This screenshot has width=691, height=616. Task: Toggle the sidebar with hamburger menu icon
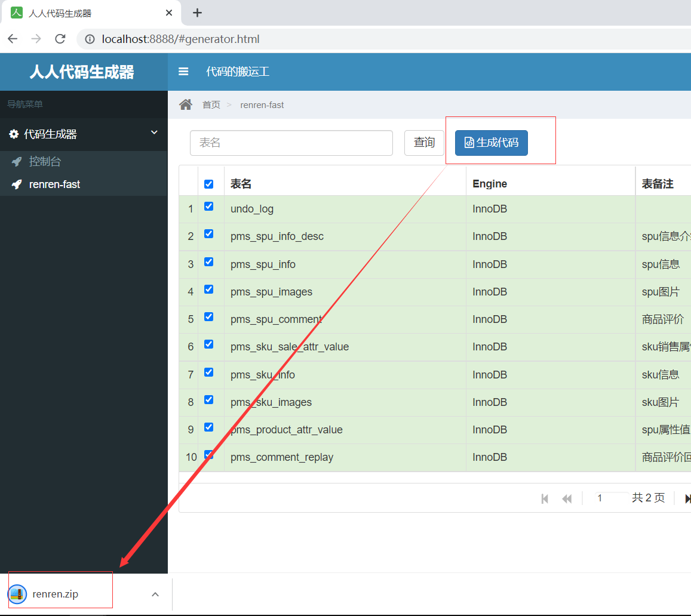183,72
